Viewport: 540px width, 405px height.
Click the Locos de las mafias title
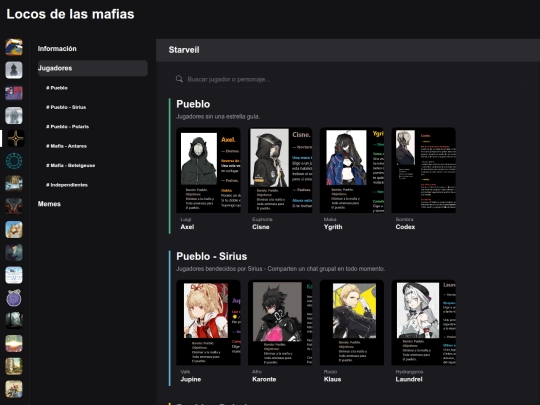tap(70, 14)
